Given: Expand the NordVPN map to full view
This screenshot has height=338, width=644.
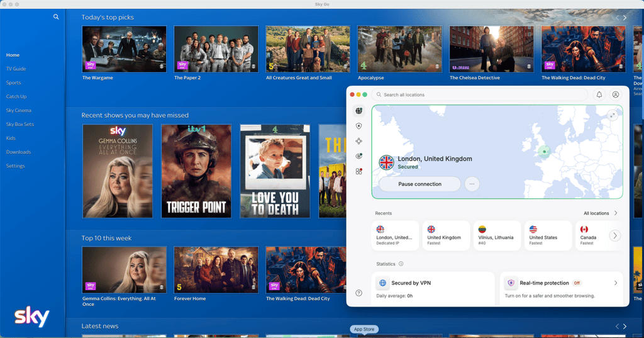Looking at the screenshot, I should (x=613, y=116).
